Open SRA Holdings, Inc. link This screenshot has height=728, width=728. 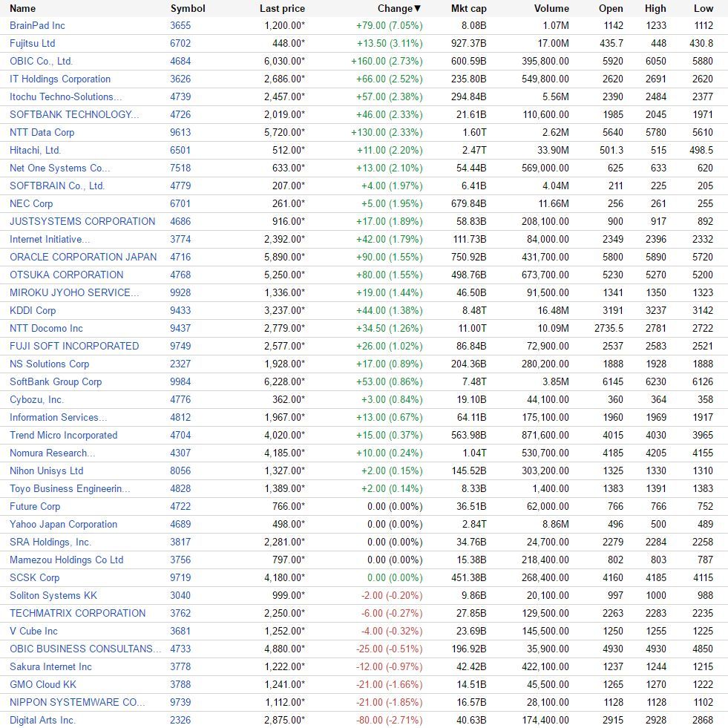50,542
